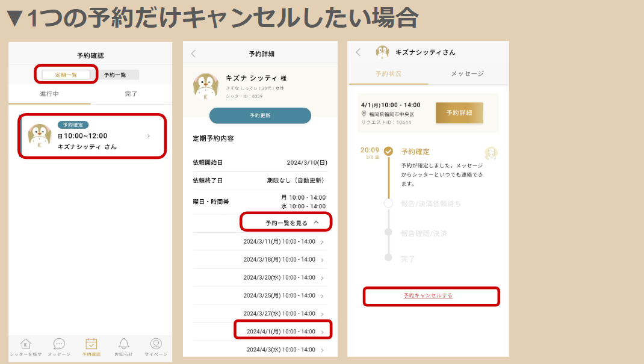Tap 完了 timeline step in status flow

408,259
